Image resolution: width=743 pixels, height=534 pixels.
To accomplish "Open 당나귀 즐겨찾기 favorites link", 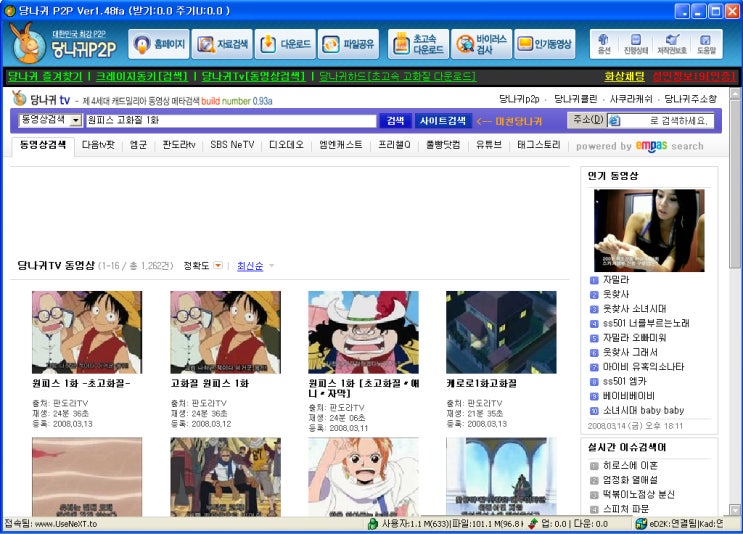I will (44, 76).
